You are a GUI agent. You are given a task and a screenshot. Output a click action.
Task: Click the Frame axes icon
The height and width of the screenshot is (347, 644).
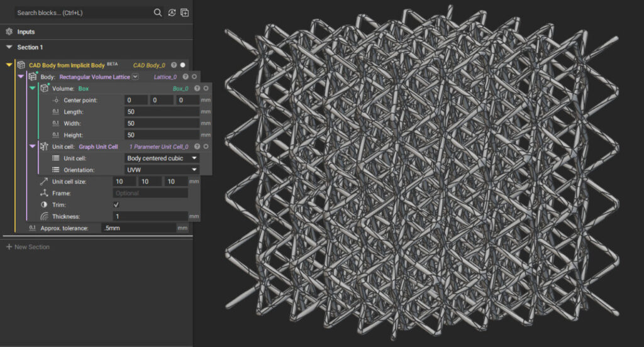[x=44, y=193]
